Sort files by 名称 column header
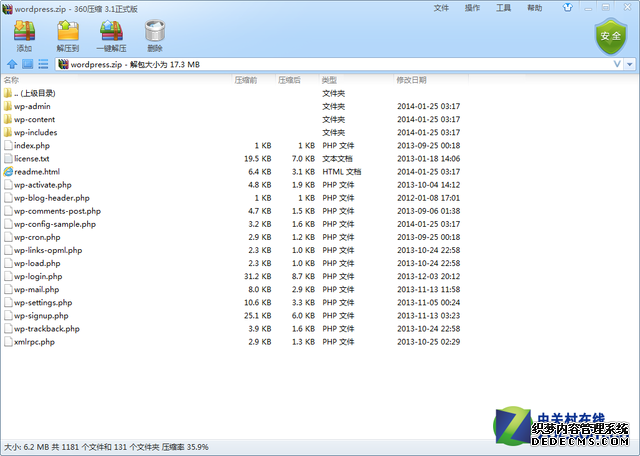 point(12,80)
